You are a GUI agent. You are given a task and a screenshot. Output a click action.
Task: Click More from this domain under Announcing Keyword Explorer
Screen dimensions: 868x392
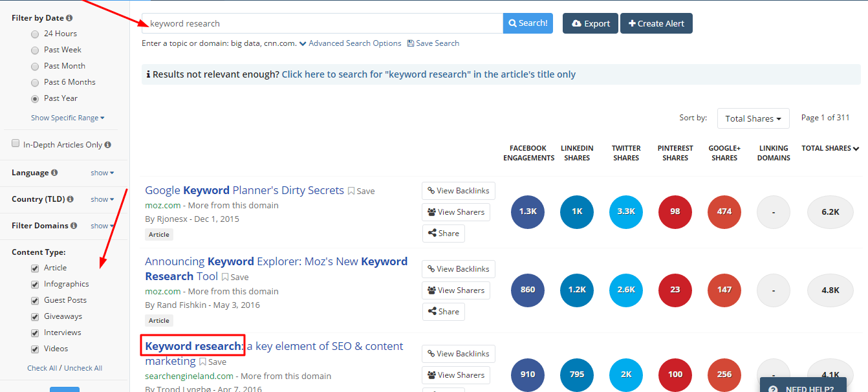point(233,291)
